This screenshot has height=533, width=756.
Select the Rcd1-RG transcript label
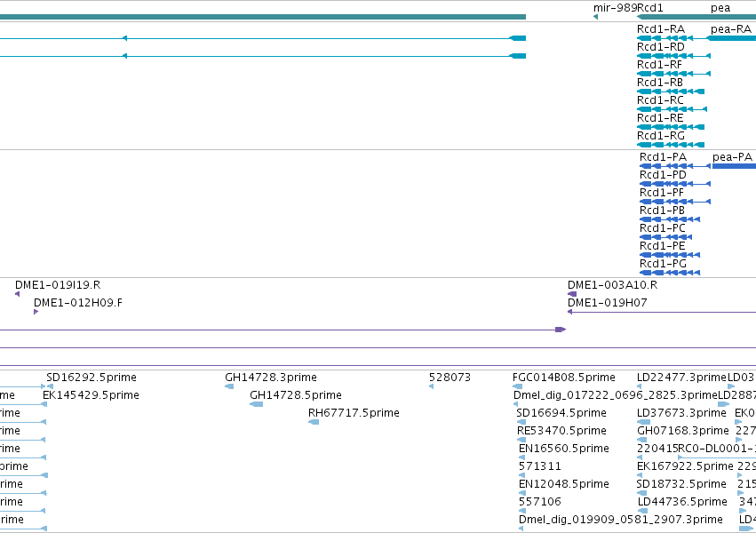(x=661, y=136)
